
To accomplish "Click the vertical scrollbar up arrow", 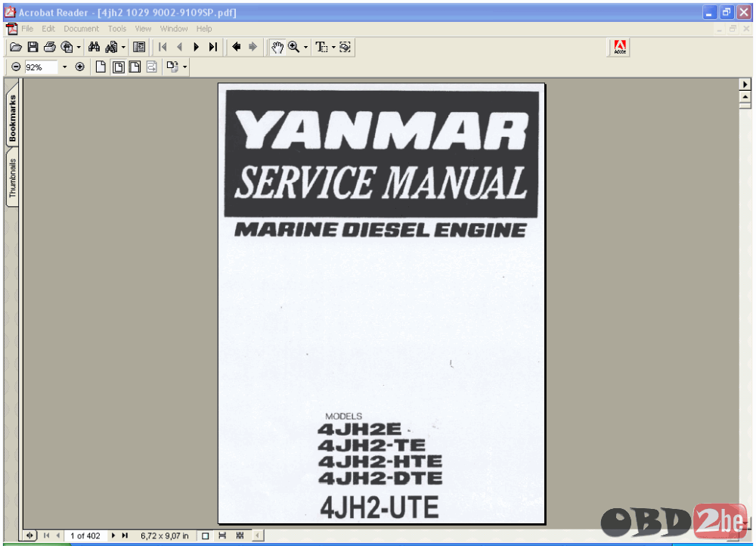I will [745, 97].
